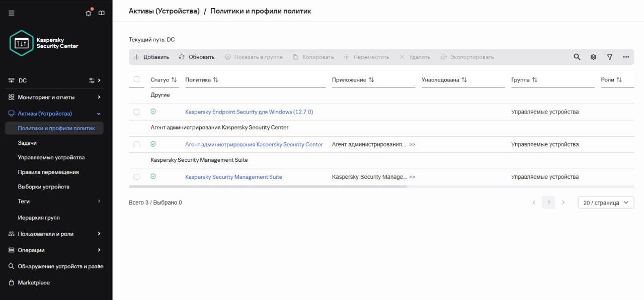Open Агент администрирования Kaspersky Security Center policy link
The height and width of the screenshot is (300, 644).
[254, 144]
